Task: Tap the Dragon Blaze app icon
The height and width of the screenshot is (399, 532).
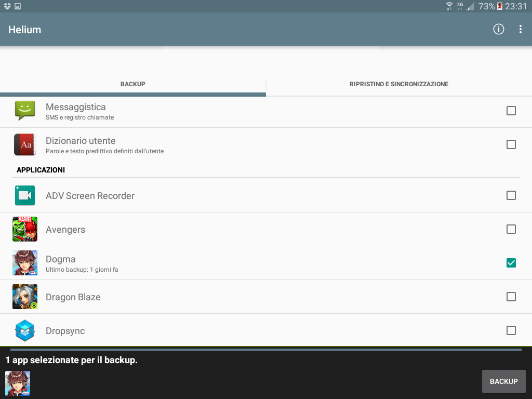Action: 25,297
